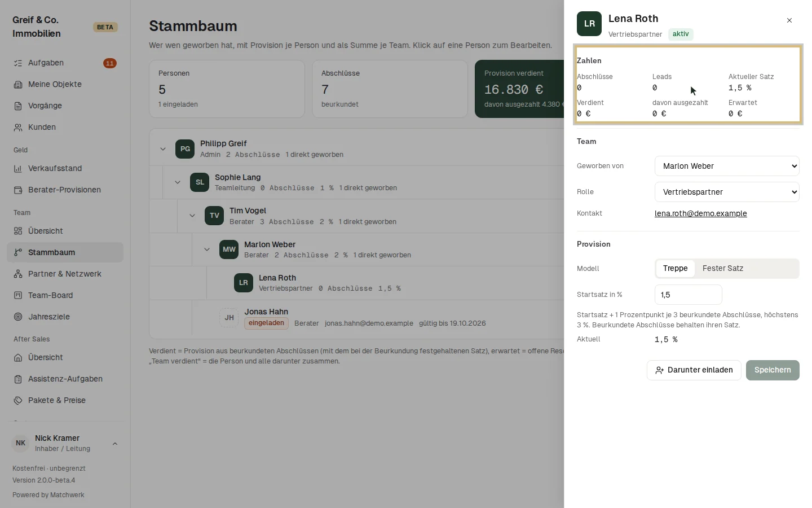Select the Treppe provision model
Image resolution: width=812 pixels, height=508 pixels.
click(675, 269)
